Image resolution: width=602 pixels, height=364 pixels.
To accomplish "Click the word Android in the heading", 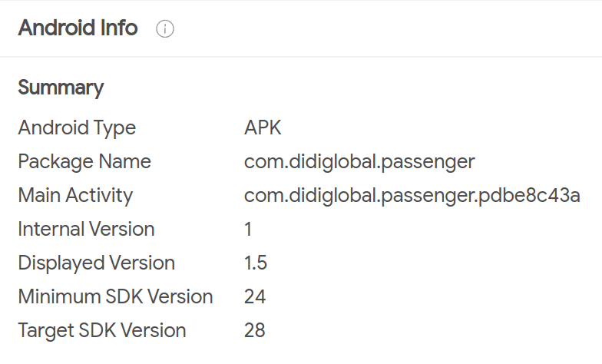I will click(x=57, y=28).
